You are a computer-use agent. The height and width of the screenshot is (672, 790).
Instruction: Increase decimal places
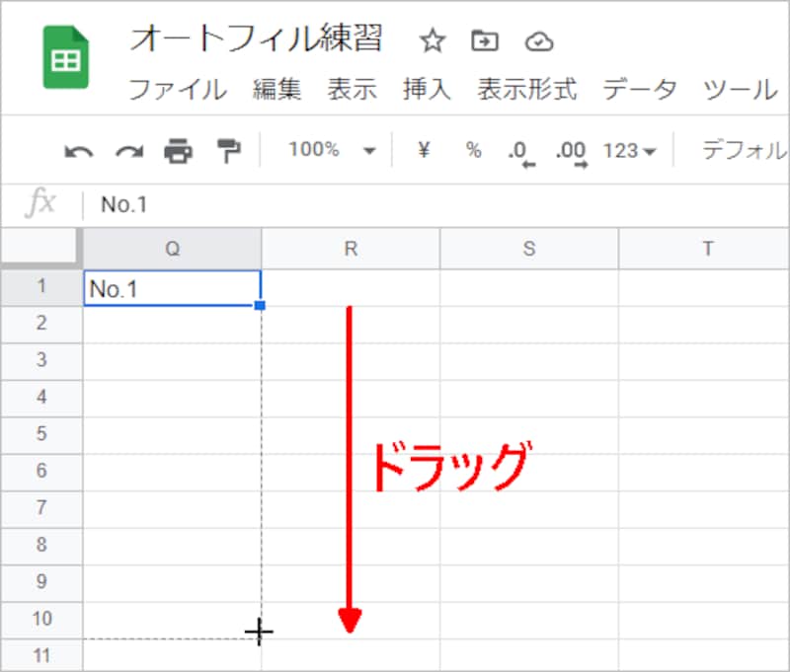(570, 150)
